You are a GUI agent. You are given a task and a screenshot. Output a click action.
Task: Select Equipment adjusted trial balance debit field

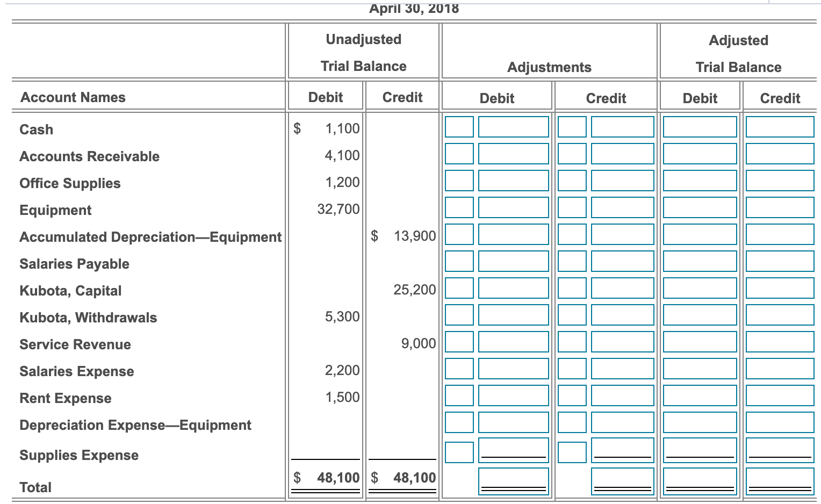coord(700,207)
